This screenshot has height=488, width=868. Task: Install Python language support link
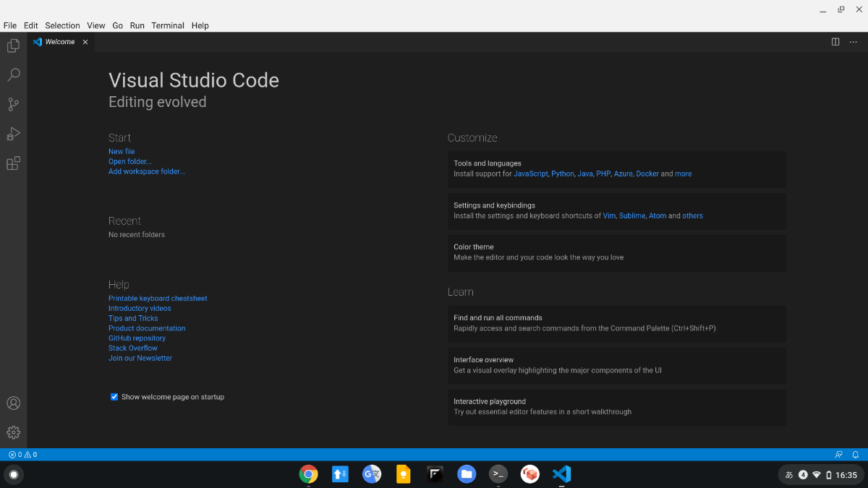563,174
